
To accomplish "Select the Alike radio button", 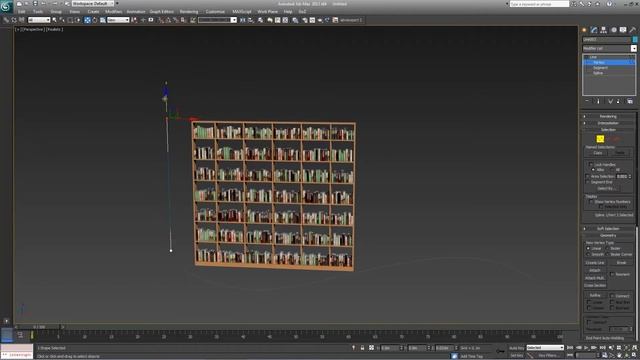I will coord(593,170).
